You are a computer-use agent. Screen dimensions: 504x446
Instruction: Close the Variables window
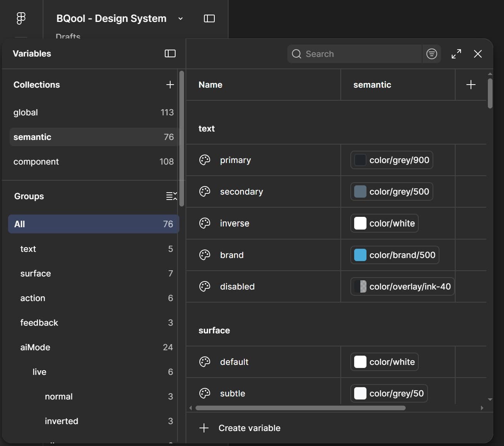(478, 54)
